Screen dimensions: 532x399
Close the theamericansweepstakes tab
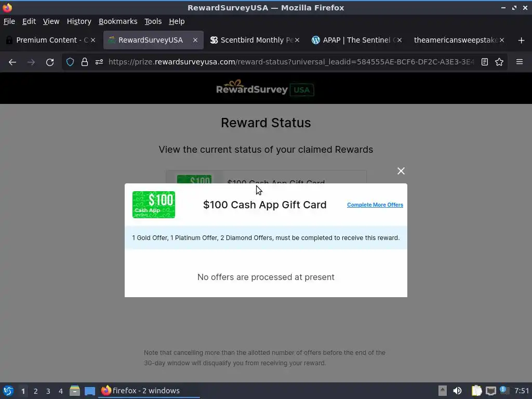coord(502,40)
